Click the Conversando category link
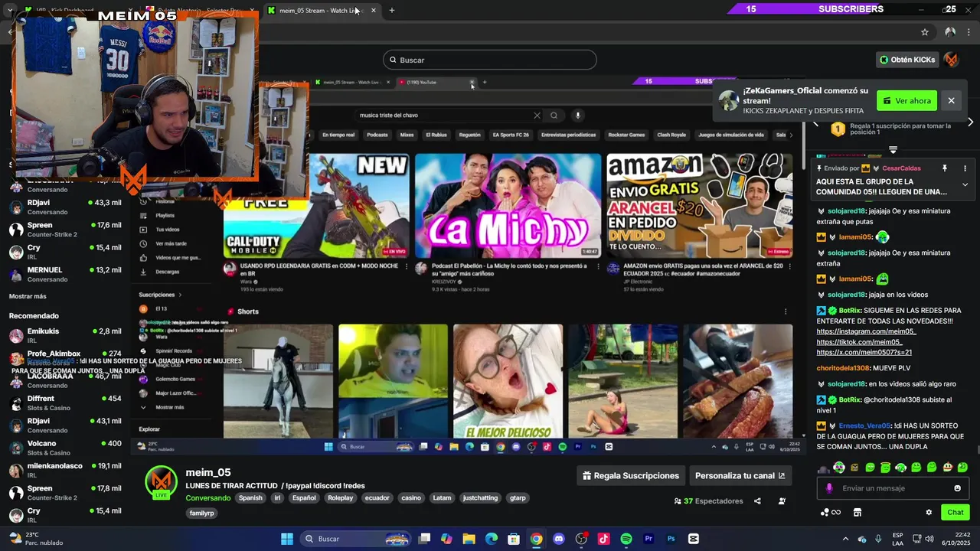Viewport: 980px width, 551px height. tap(208, 498)
